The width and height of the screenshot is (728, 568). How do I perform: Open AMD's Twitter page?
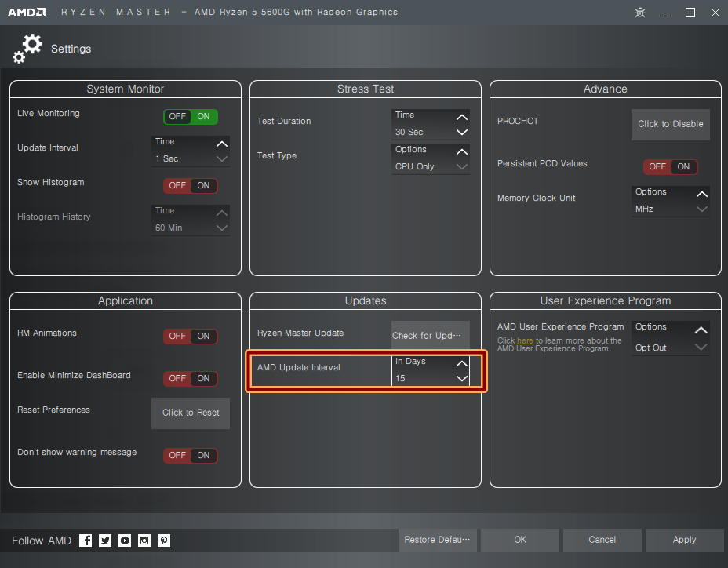tap(104, 541)
